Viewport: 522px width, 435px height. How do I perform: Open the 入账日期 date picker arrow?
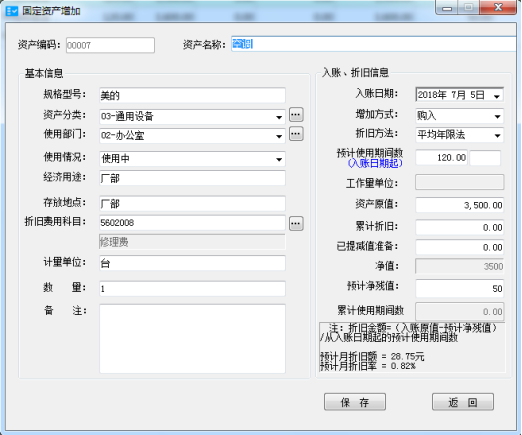(x=497, y=96)
